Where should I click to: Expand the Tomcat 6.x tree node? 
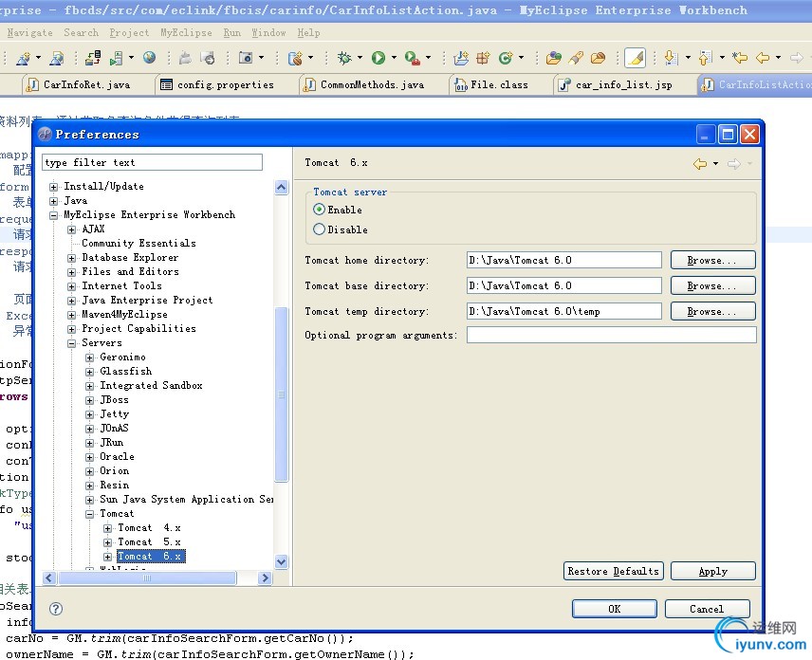point(108,557)
